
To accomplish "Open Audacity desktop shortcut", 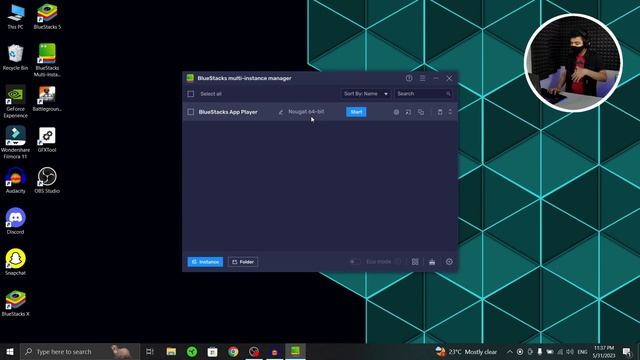I will click(16, 180).
